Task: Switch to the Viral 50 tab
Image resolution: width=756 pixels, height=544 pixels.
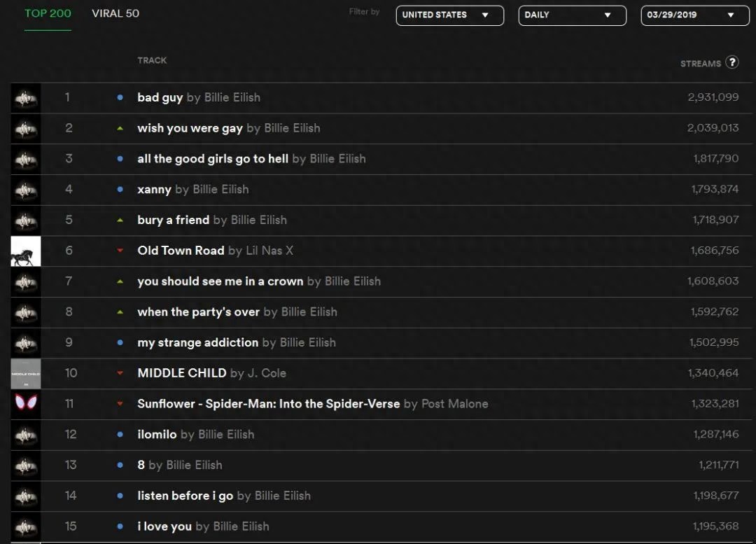Action: [115, 13]
